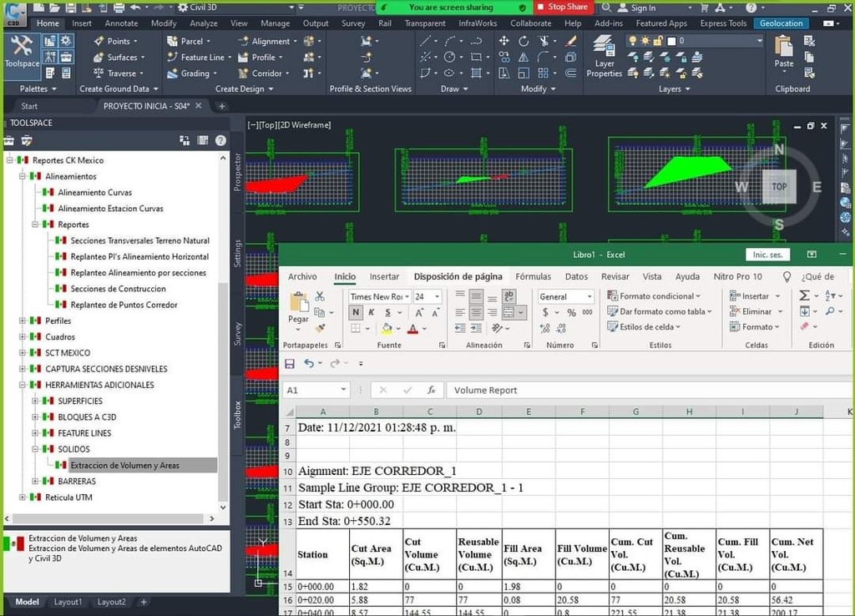Click Excel increase font size icon
855x616 pixels.
point(419,312)
